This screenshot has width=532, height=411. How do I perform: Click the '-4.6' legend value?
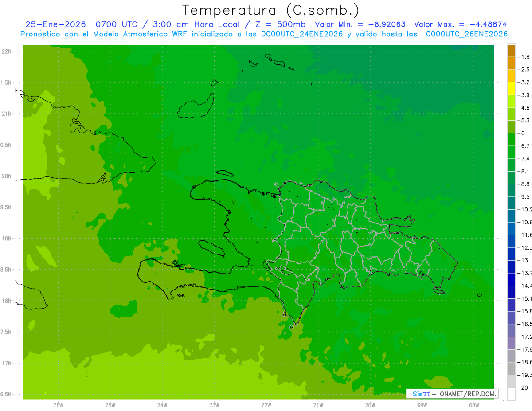[524, 108]
